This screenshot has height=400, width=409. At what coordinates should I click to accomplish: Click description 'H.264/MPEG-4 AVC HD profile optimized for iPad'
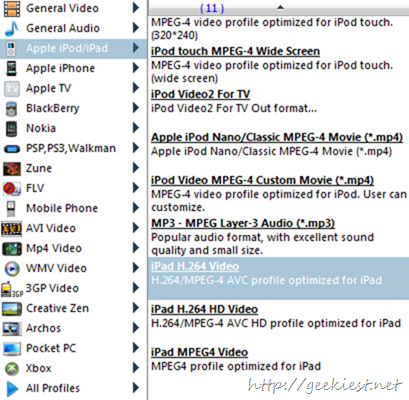click(x=276, y=323)
